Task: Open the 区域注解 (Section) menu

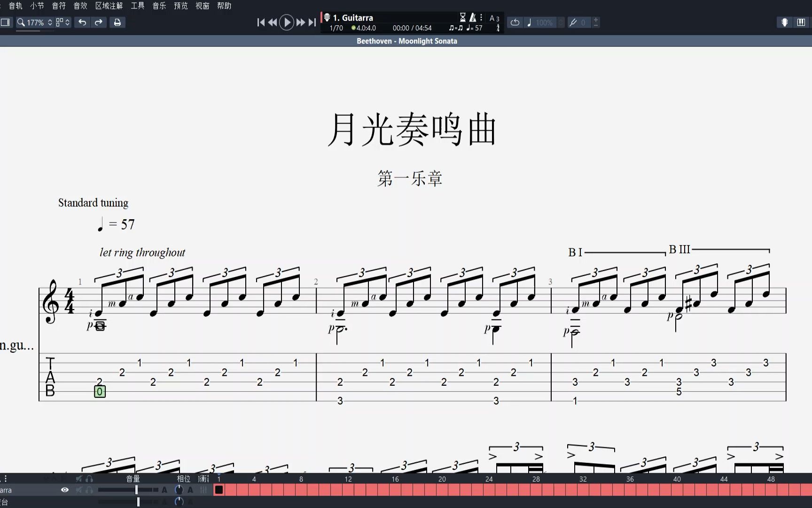Action: (109, 6)
